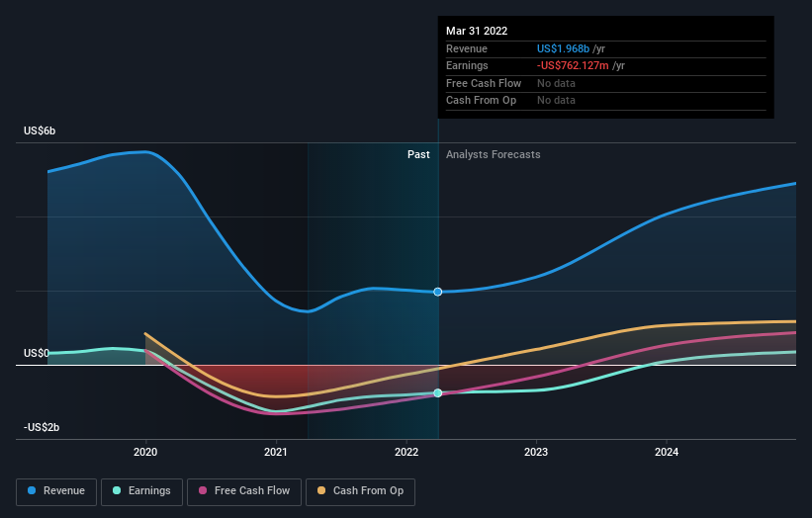The width and height of the screenshot is (812, 518).
Task: Toggle the Revenue series legend
Action: point(56,491)
